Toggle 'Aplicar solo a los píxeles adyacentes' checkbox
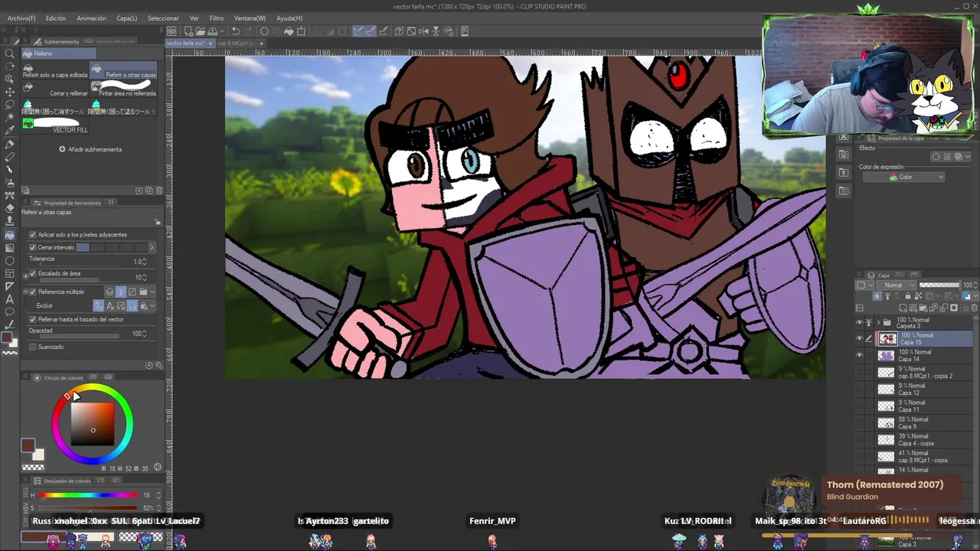The image size is (980, 551). pos(32,235)
